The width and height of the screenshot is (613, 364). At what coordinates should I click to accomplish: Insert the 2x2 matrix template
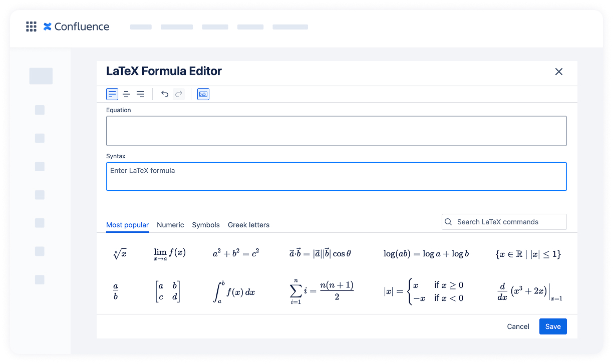(x=168, y=291)
